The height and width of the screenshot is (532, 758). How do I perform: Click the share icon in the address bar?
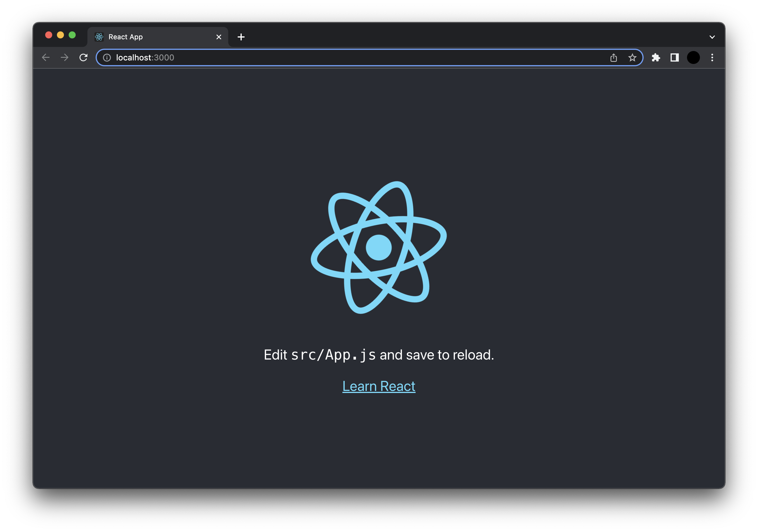(614, 57)
